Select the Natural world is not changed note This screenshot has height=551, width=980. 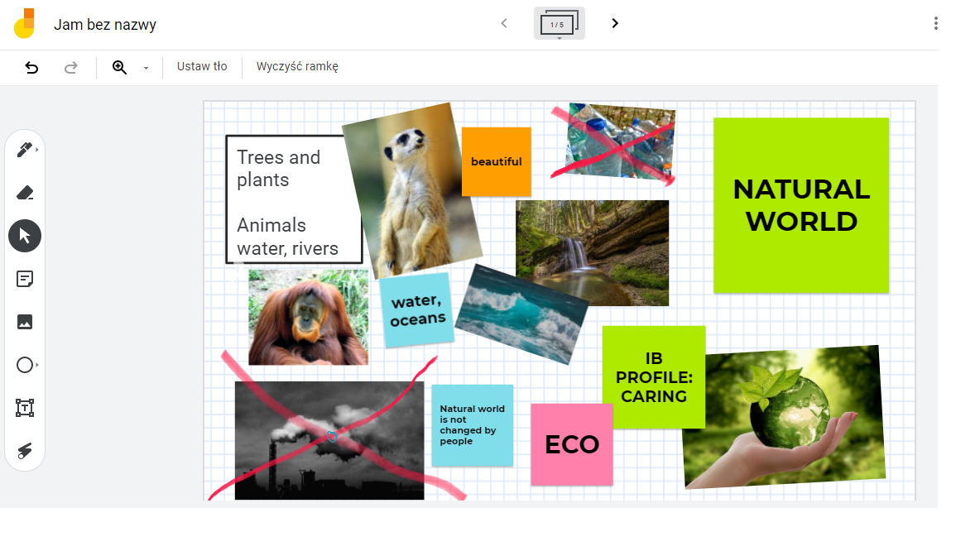(473, 424)
